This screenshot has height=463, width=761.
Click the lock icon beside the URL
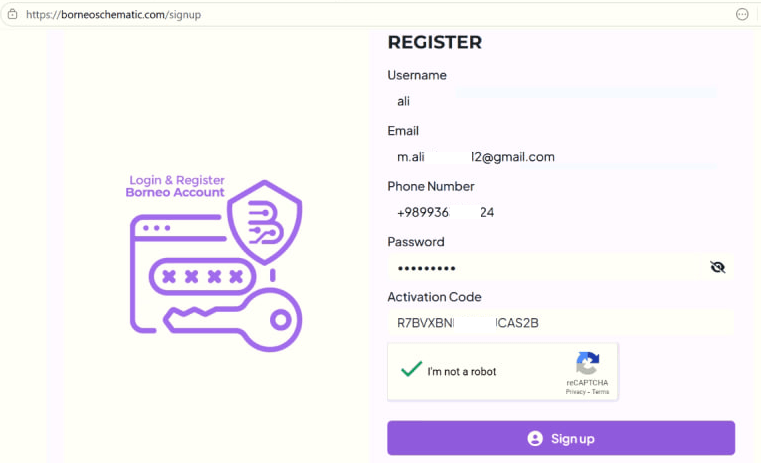pyautogui.click(x=10, y=15)
